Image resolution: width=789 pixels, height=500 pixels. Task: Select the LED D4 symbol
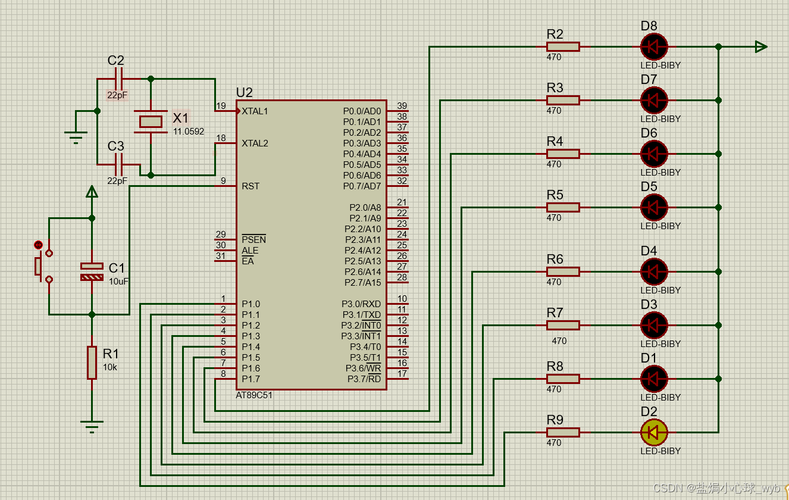click(654, 272)
